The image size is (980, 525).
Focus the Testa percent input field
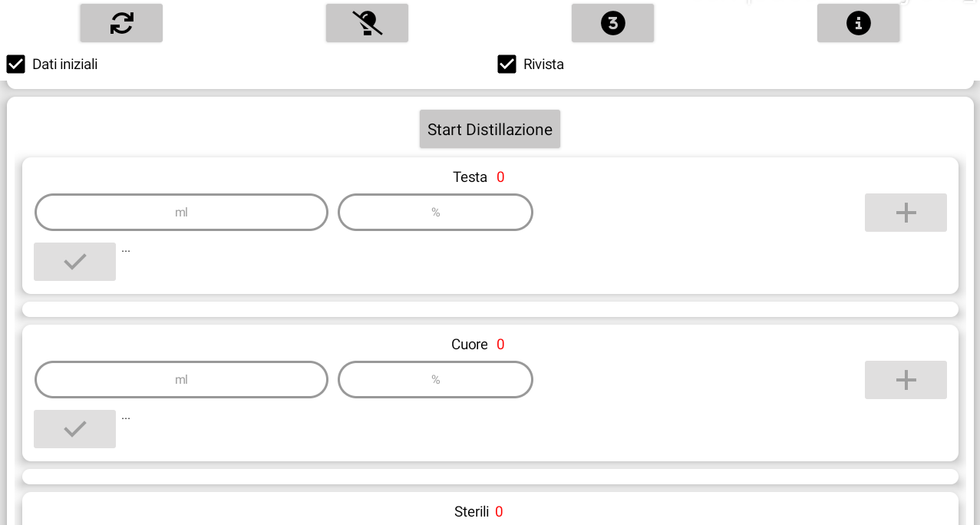435,212
